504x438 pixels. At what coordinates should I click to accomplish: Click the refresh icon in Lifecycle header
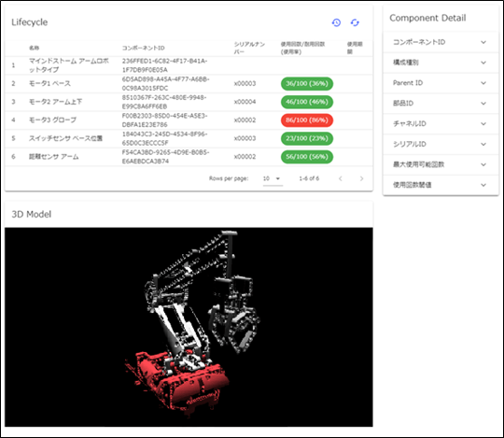(x=355, y=22)
